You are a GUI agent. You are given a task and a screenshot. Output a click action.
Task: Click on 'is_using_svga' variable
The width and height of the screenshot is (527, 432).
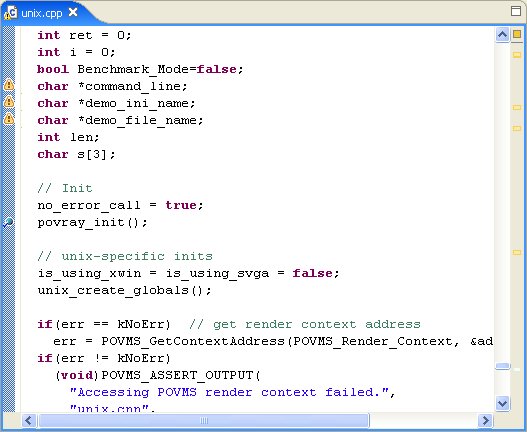pos(217,273)
